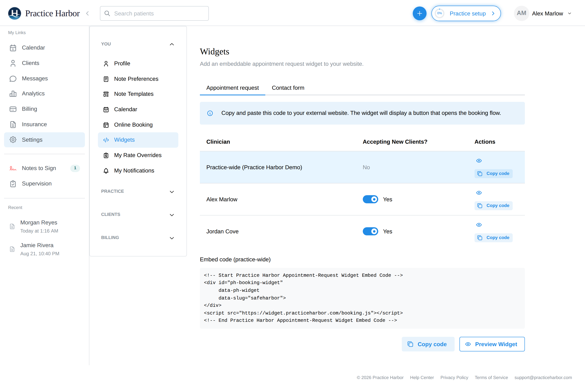The height and width of the screenshot is (392, 585).
Task: Go to Analytics
Action: [x=44, y=94]
